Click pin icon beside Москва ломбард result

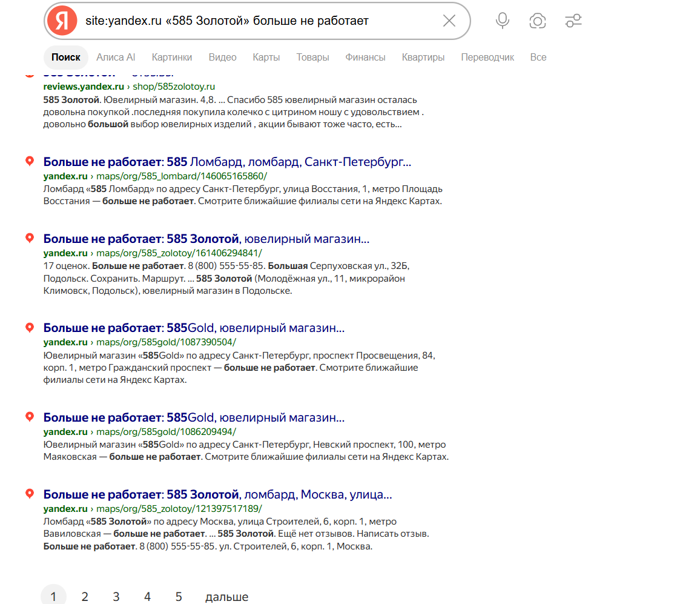click(30, 494)
